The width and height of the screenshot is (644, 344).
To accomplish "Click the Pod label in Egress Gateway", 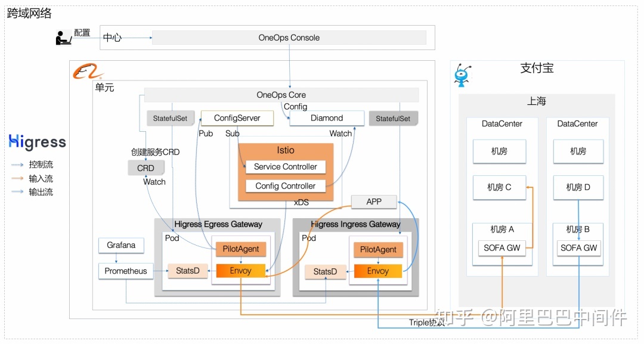I will (x=172, y=238).
